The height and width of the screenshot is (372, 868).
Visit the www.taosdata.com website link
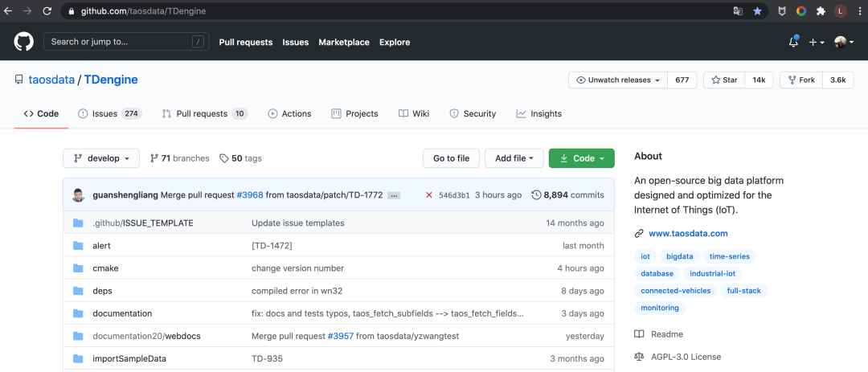click(x=688, y=233)
